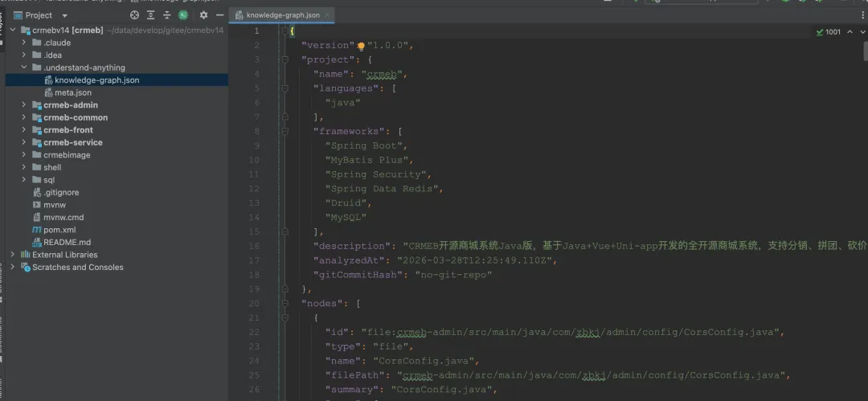Expand the sql folder chevron
Viewport: 868px width, 401px height.
pyautogui.click(x=24, y=179)
